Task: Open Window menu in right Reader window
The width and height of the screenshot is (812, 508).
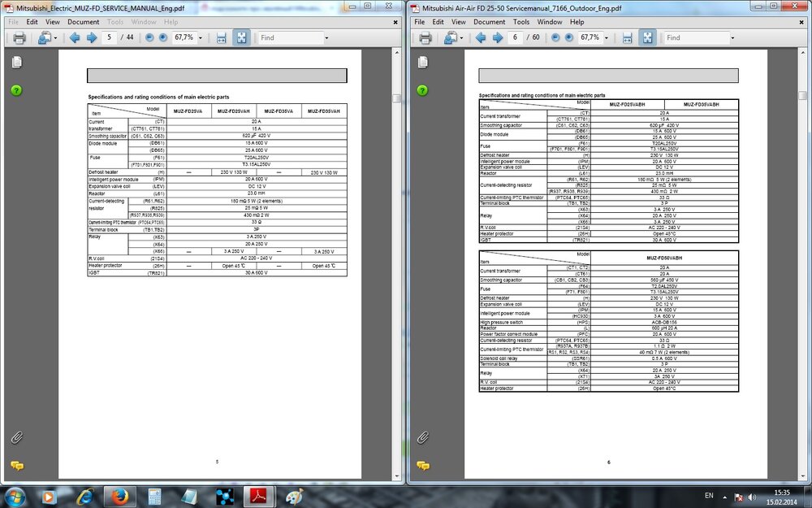Action: [x=550, y=22]
